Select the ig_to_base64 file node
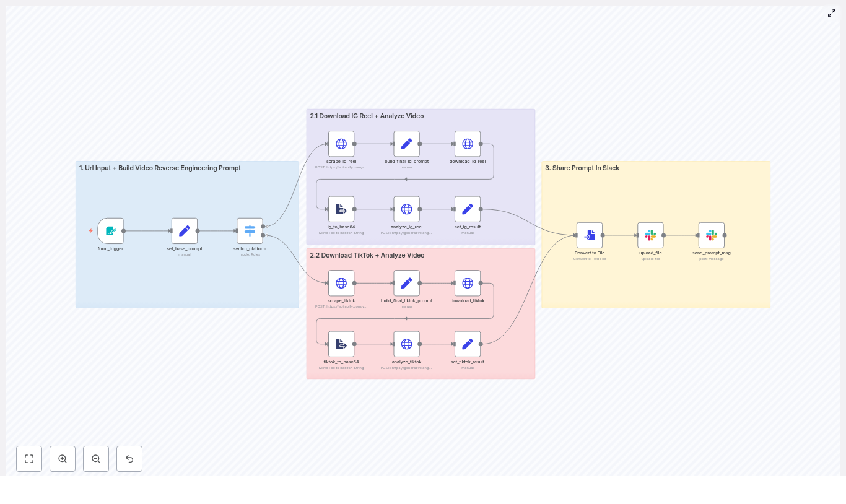 tap(341, 209)
